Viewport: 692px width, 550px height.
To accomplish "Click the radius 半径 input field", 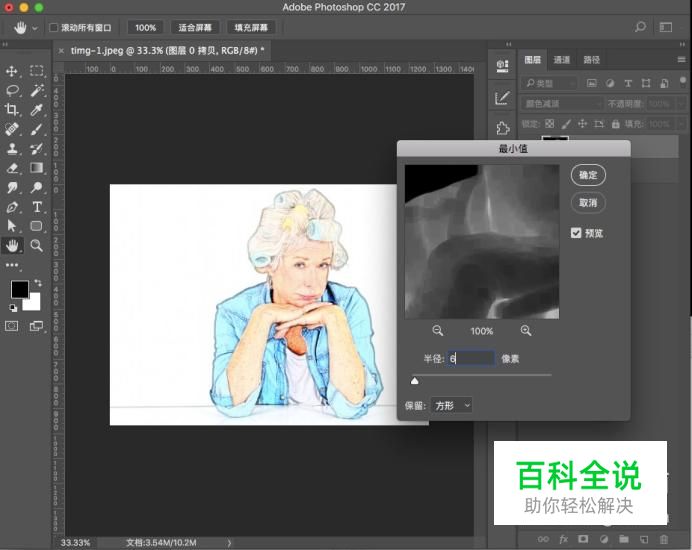I will coord(471,358).
